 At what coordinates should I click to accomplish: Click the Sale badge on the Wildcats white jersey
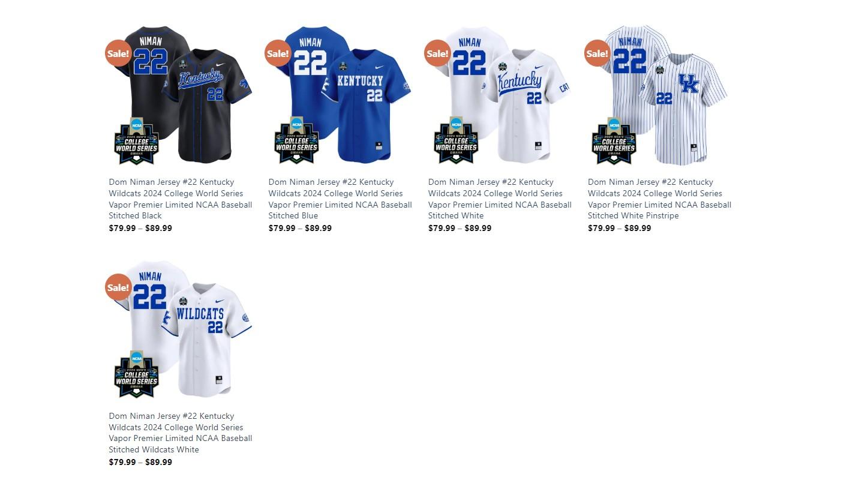tap(118, 287)
